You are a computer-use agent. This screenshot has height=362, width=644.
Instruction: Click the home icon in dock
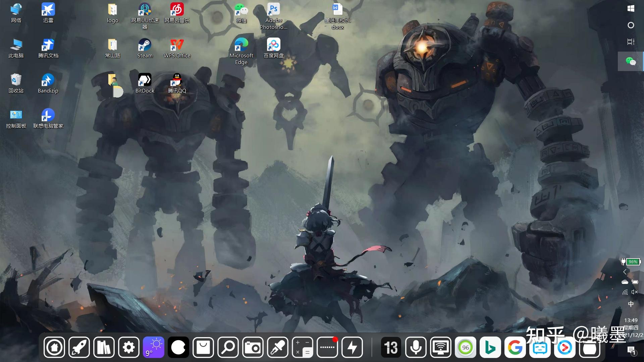(54, 347)
